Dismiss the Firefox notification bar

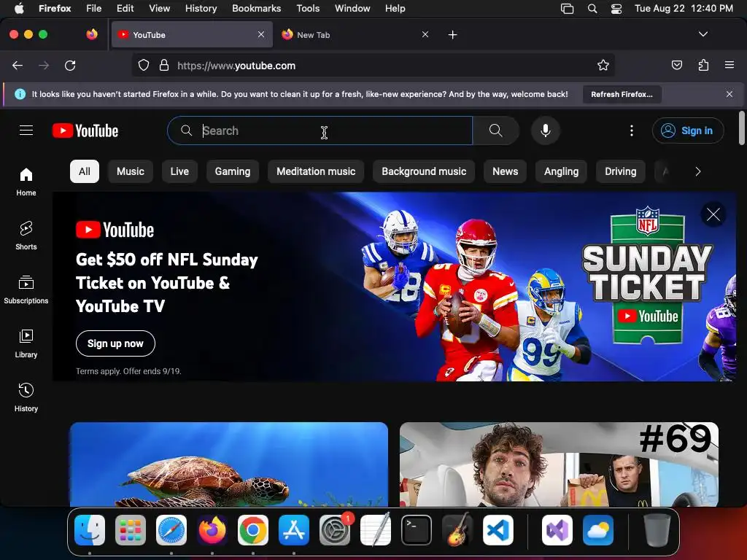tap(729, 94)
